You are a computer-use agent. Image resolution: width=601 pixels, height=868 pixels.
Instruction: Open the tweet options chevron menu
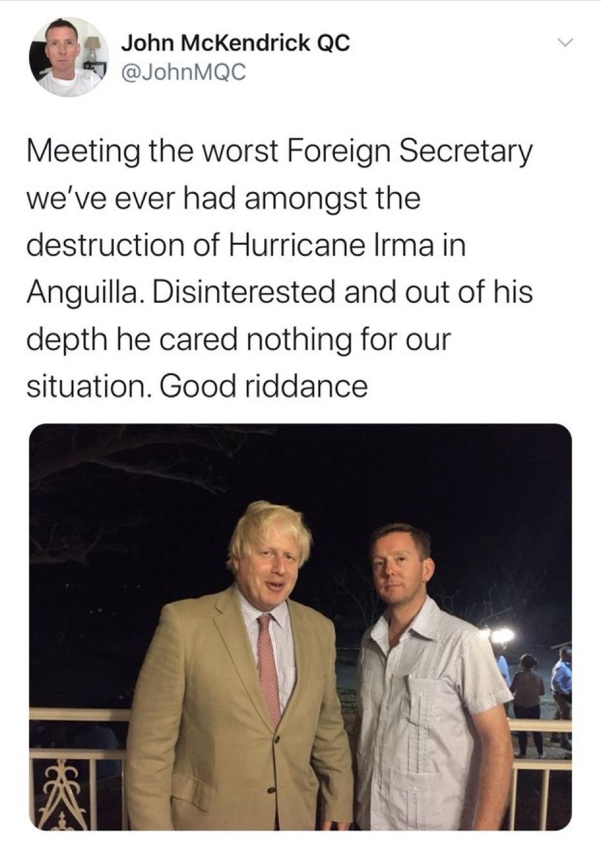pyautogui.click(x=565, y=43)
